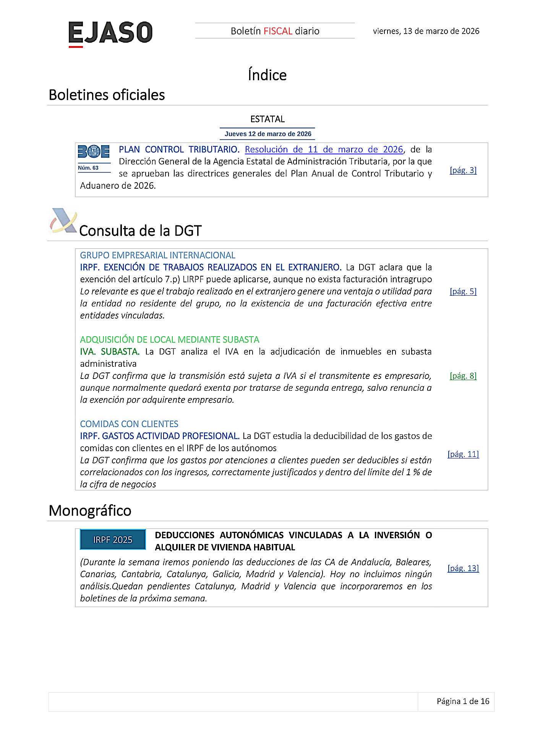The width and height of the screenshot is (535, 756).
Task: Click 'COMIDAS CON CLIENTES' subheading
Action: pyautogui.click(x=129, y=424)
